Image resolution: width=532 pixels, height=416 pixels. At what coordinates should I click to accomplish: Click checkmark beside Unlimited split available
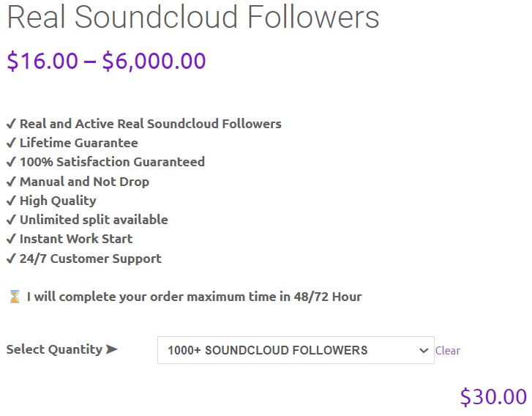point(11,220)
